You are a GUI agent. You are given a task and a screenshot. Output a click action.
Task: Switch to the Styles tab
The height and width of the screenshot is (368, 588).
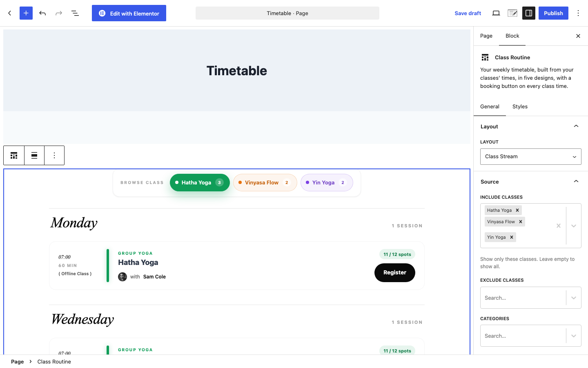pos(520,106)
